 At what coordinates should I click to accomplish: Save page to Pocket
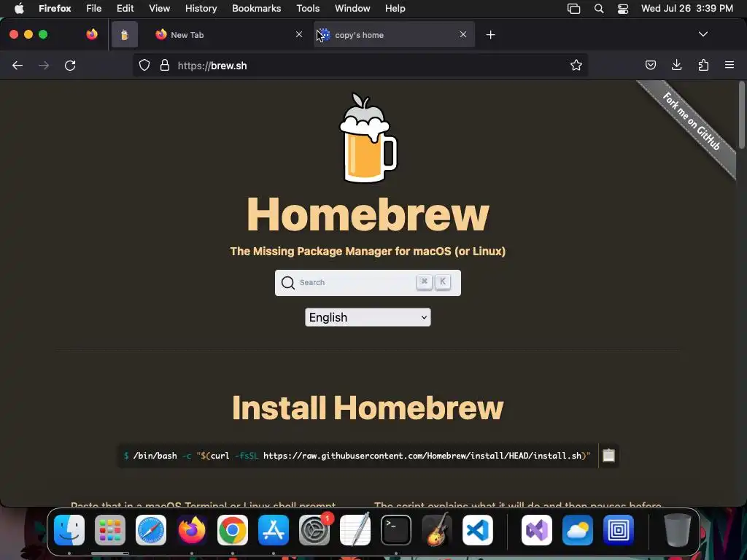click(x=650, y=65)
